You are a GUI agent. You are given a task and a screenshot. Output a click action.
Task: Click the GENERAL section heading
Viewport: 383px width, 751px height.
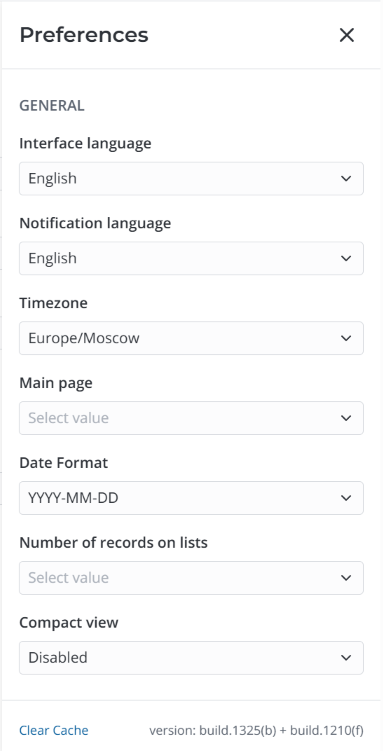coord(52,105)
